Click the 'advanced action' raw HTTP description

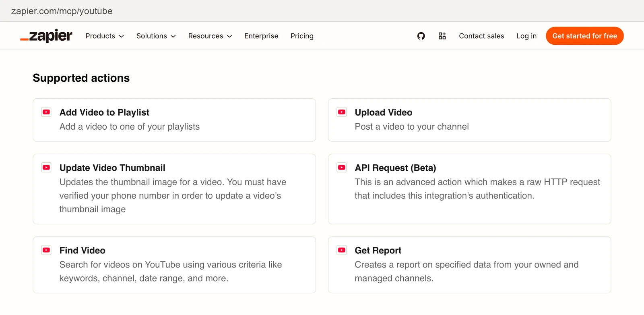point(477,189)
